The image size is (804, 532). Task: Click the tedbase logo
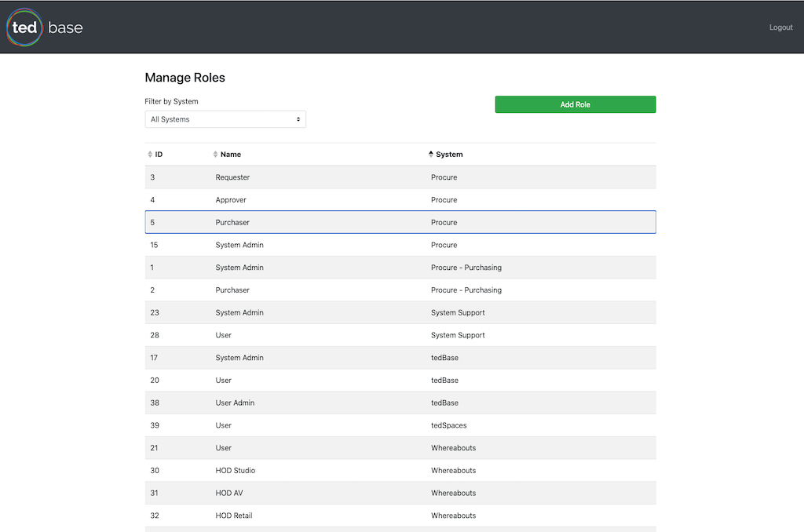(45, 27)
